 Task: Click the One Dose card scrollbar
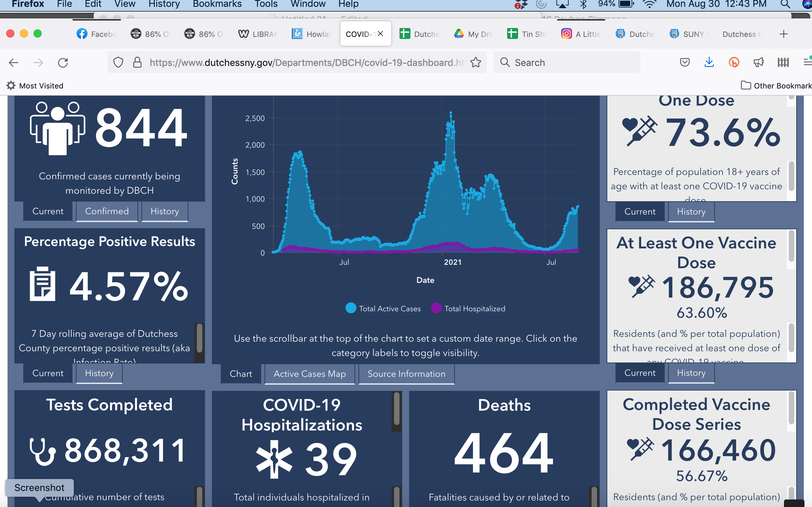pos(791,176)
